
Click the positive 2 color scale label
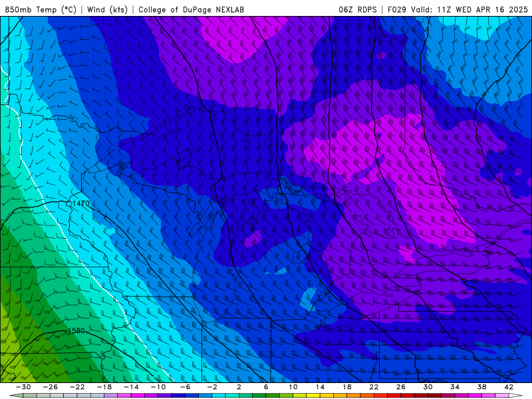coord(239,387)
